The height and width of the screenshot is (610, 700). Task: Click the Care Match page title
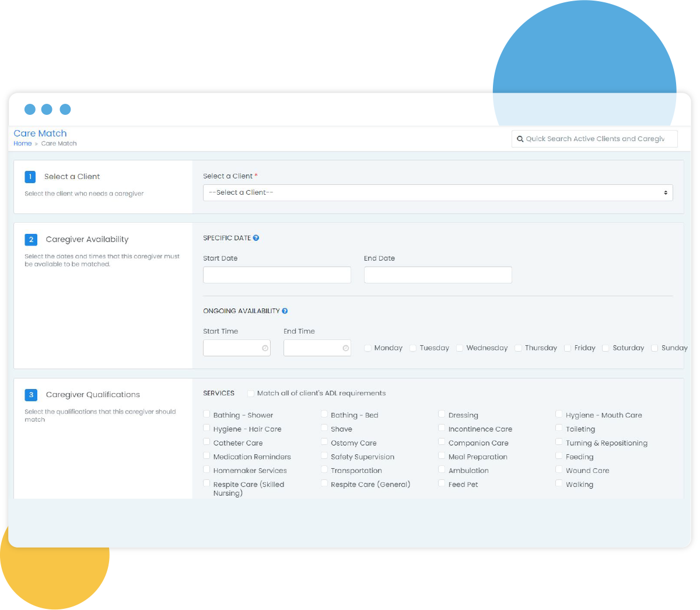click(40, 134)
